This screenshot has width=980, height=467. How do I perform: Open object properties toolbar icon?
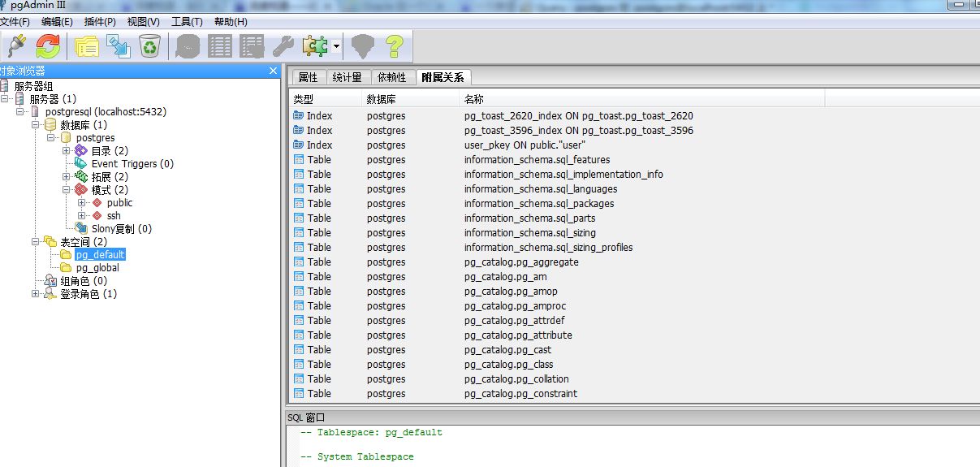[x=87, y=46]
